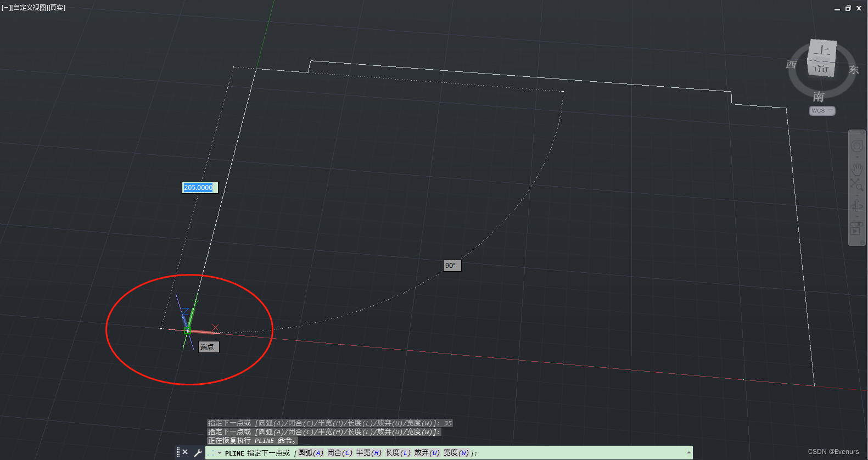
Task: Grab the command line grip handle
Action: coord(178,452)
